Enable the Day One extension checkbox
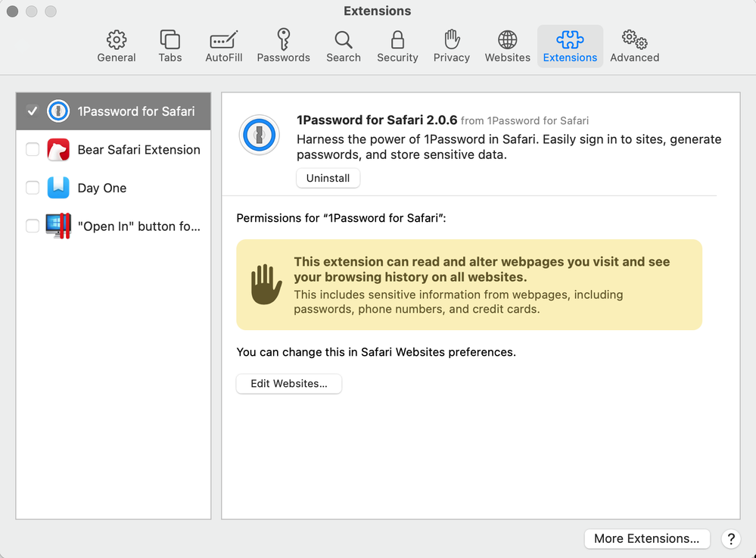Viewport: 756px width, 558px height. click(x=33, y=188)
